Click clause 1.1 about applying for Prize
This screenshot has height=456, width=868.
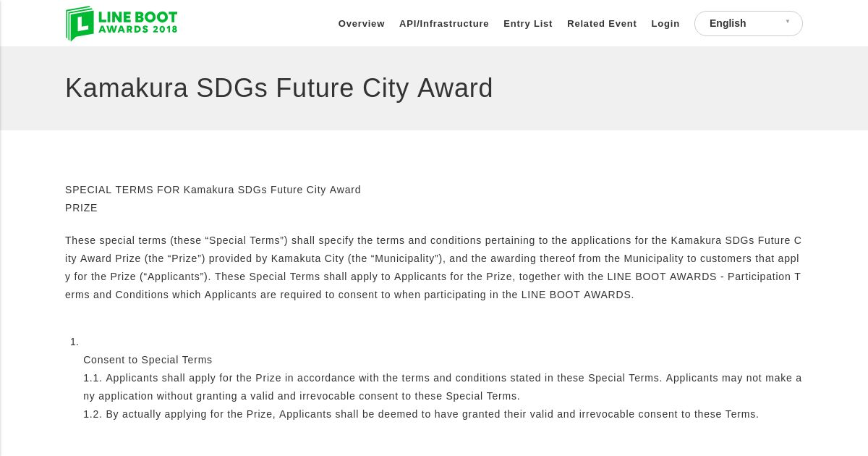[443, 387]
